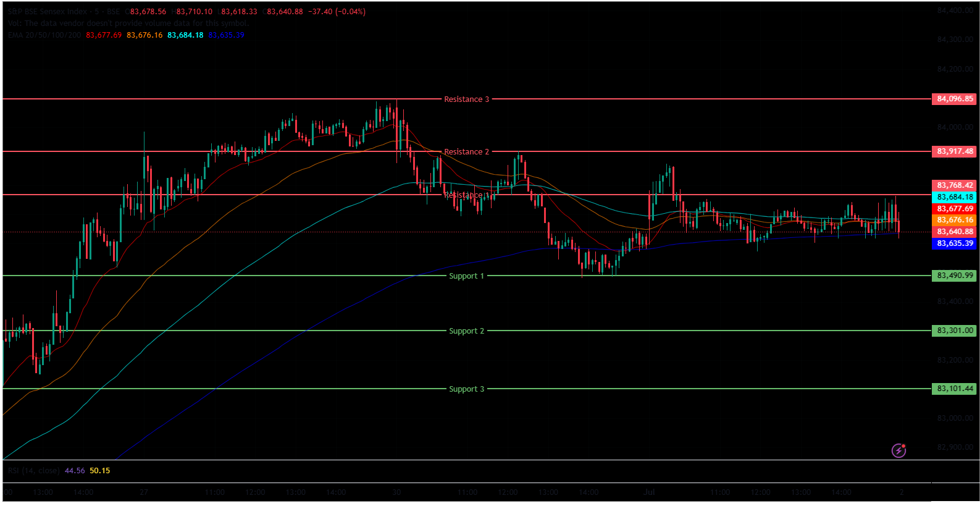Select the Support 3 line label

(467, 389)
